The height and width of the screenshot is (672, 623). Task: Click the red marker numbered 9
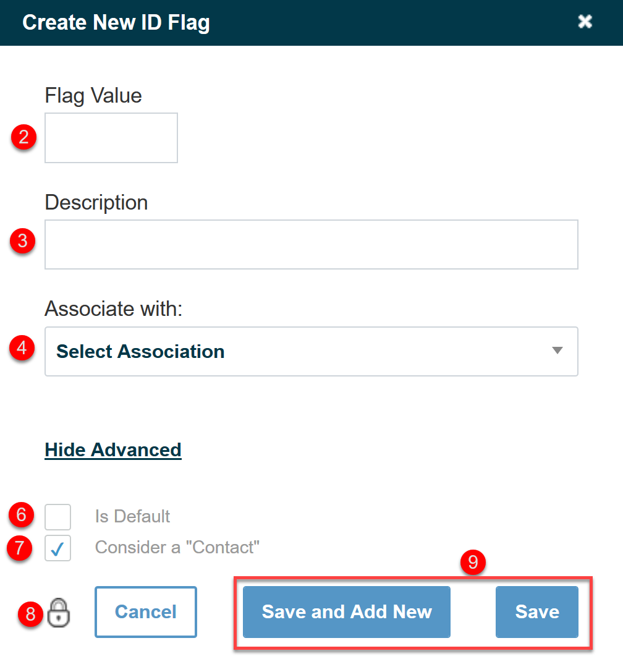473,563
